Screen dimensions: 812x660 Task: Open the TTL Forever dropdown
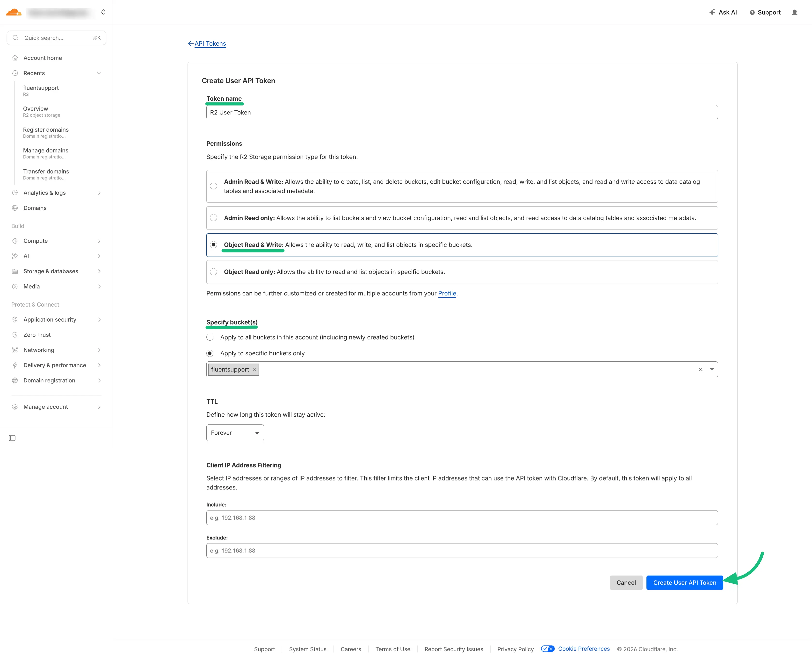coord(235,433)
